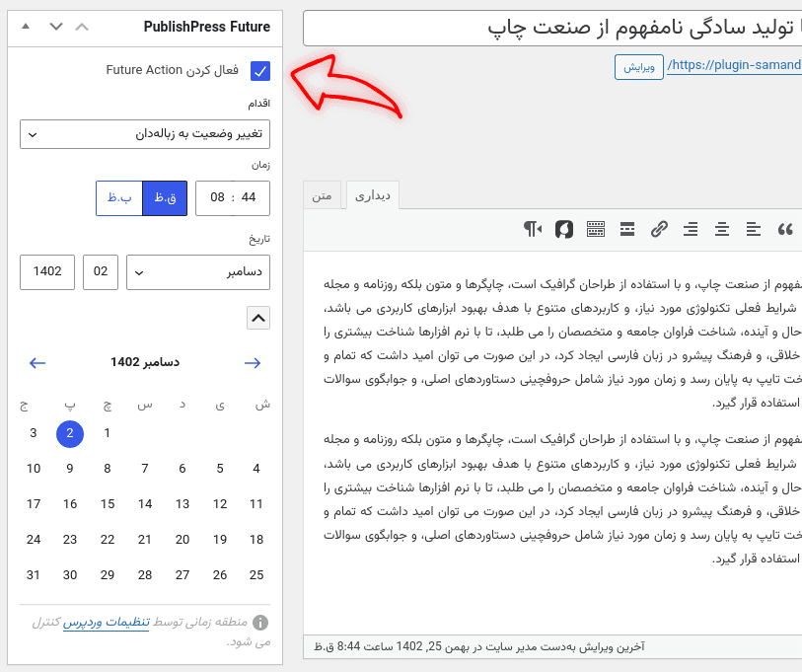The width and height of the screenshot is (802, 672).
Task: Select the ب.ظ (PM) time option
Action: [119, 197]
